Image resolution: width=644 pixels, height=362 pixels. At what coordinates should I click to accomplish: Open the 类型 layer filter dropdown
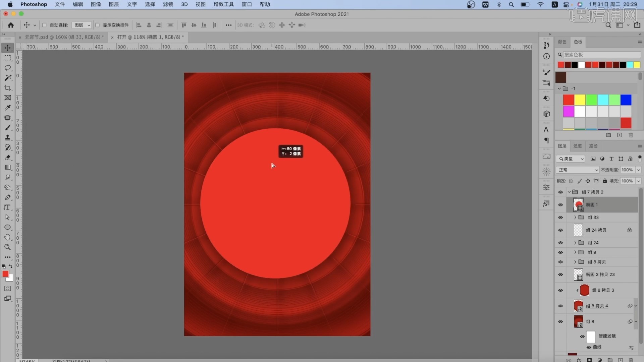[x=571, y=159]
